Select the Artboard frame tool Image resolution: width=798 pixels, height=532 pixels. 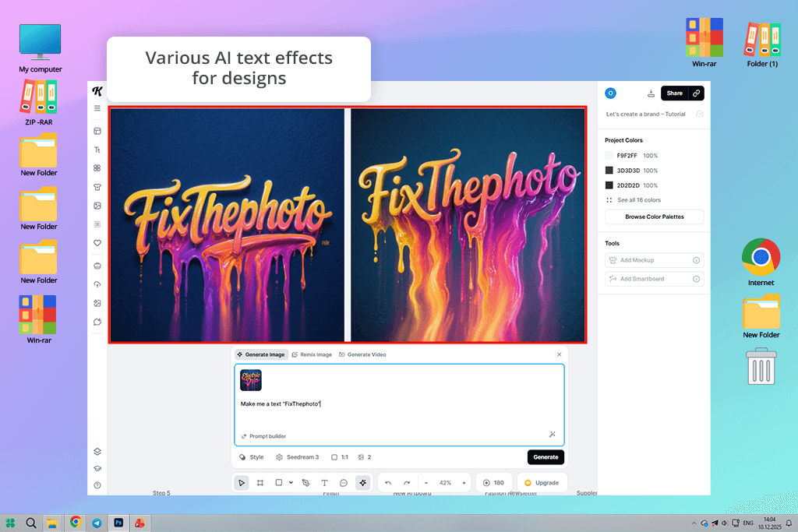260,483
